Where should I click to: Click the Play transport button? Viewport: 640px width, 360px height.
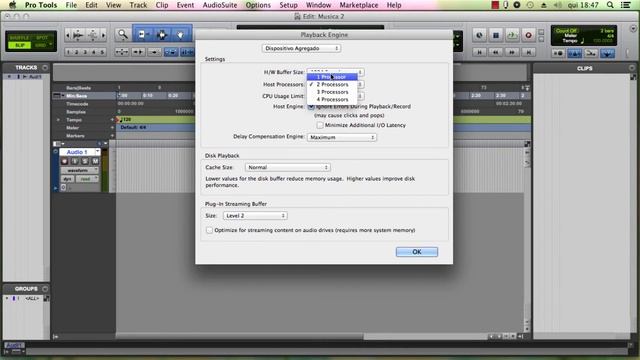tap(512, 35)
